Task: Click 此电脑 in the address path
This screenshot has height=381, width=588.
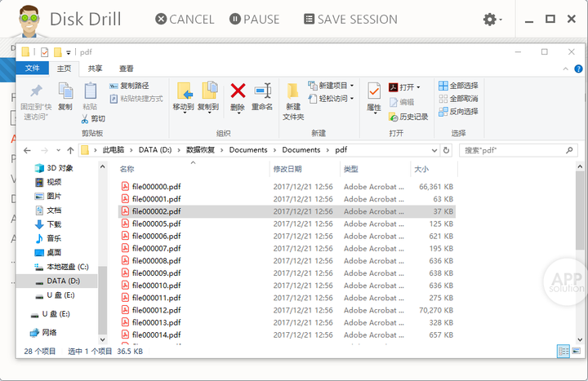Action: coord(114,150)
